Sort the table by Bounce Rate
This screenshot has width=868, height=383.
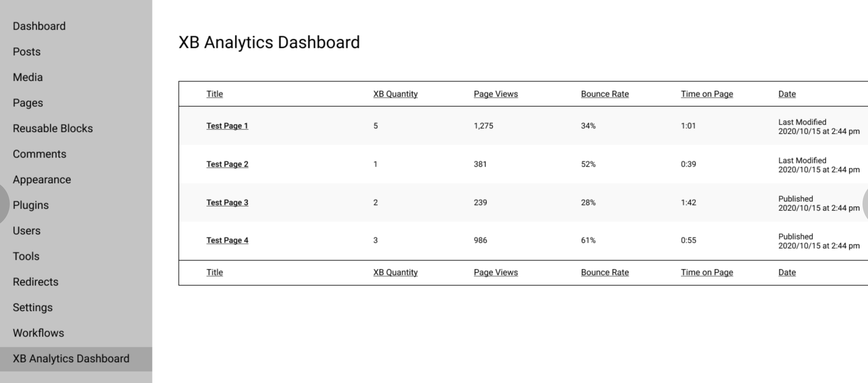[x=605, y=94]
